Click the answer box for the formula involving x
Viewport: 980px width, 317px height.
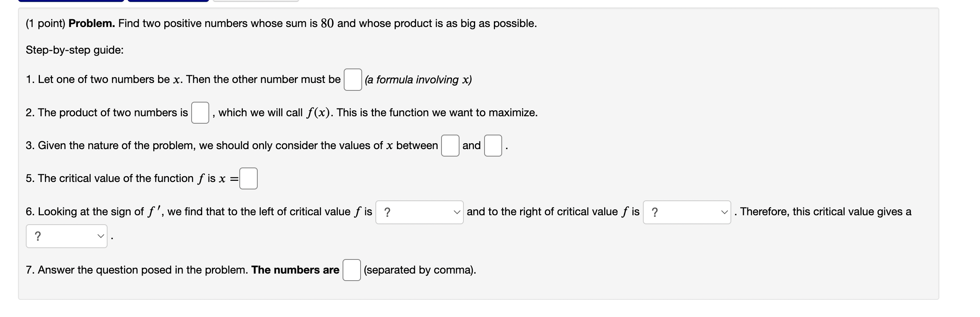[352, 80]
